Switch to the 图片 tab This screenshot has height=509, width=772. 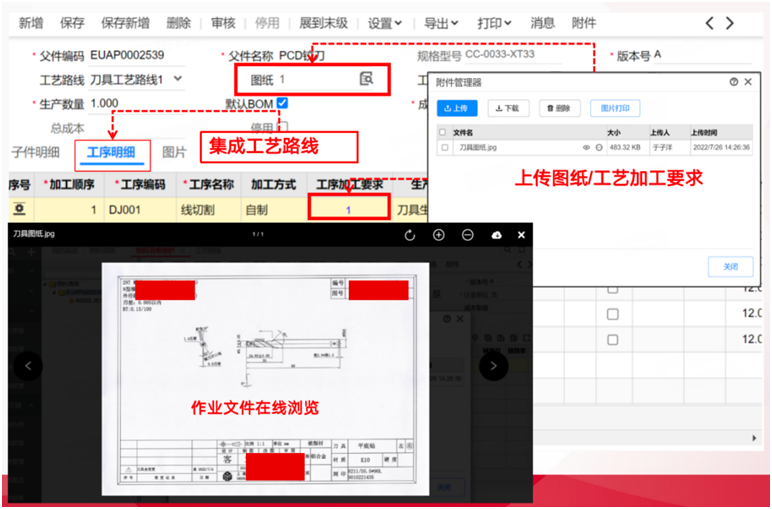174,152
